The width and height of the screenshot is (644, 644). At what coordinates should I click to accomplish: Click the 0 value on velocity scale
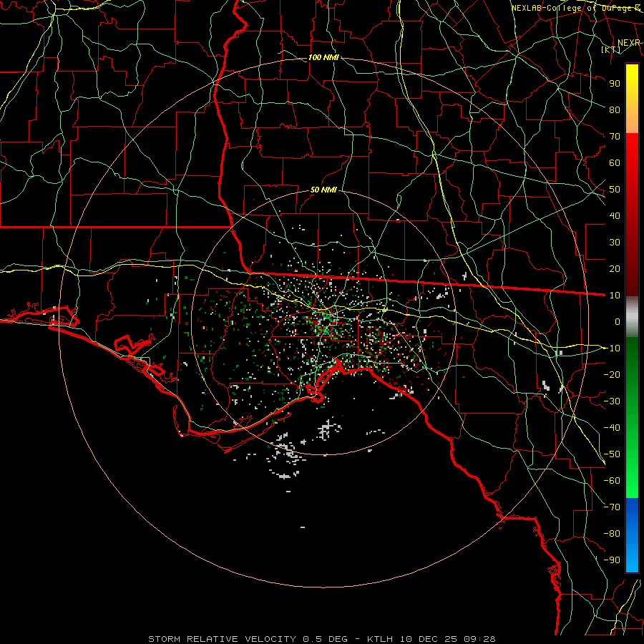click(618, 321)
